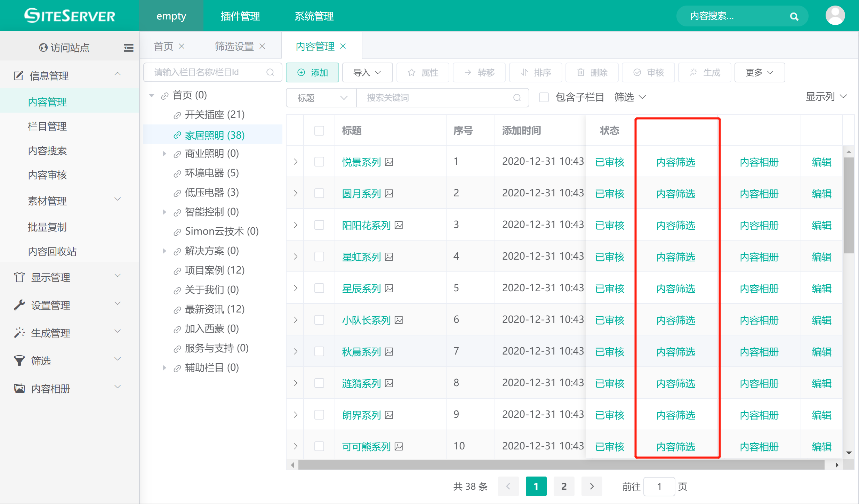
Task: Open the 系统管理 top menu
Action: coord(314,16)
